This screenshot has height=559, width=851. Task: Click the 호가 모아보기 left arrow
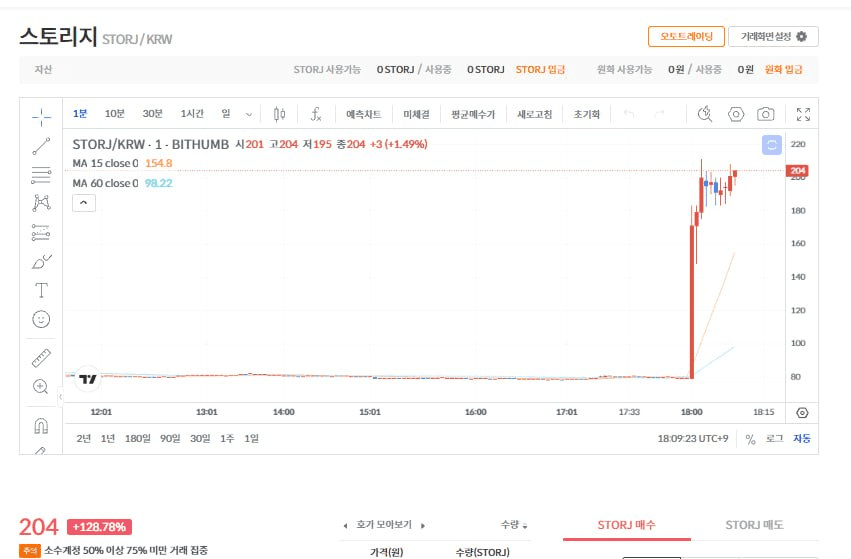[x=345, y=525]
